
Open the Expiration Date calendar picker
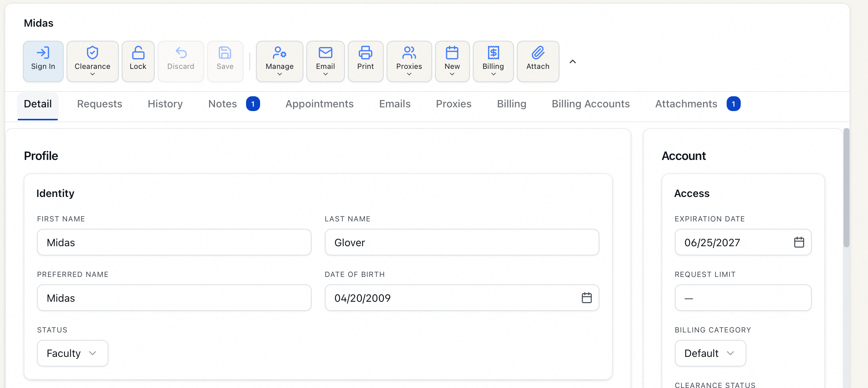(799, 242)
